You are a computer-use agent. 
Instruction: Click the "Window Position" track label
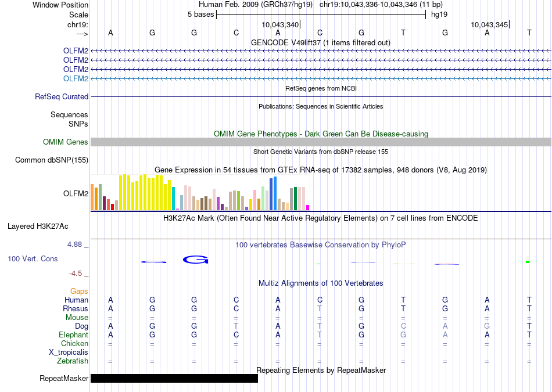coord(60,5)
